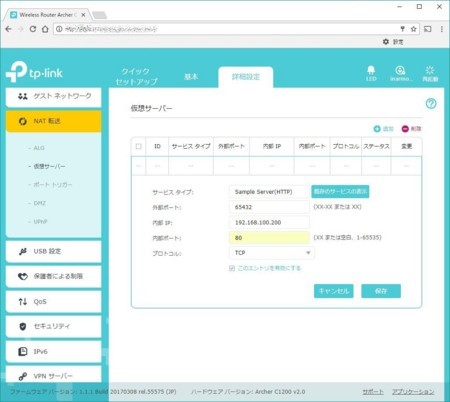The height and width of the screenshot is (402, 450).
Task: Click the Save button
Action: coord(381,291)
